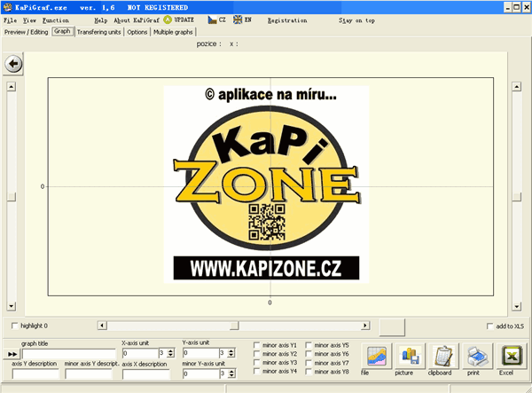This screenshot has height=393, width=532.
Task: Export graph as picture icon
Action: click(410, 356)
